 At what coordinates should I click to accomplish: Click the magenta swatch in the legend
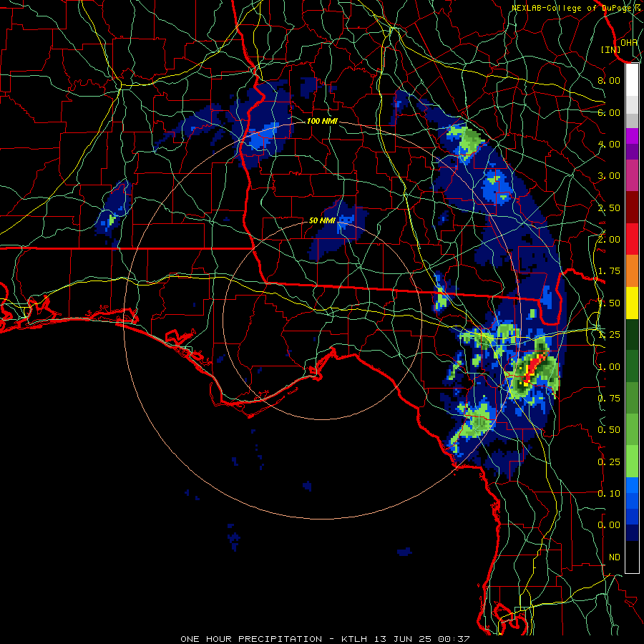(632, 136)
